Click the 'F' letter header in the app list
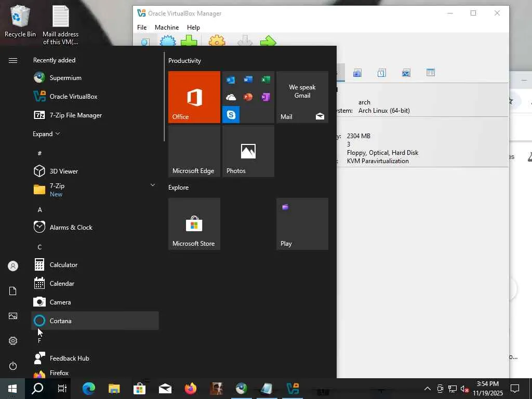This screenshot has height=399, width=532. click(x=39, y=340)
